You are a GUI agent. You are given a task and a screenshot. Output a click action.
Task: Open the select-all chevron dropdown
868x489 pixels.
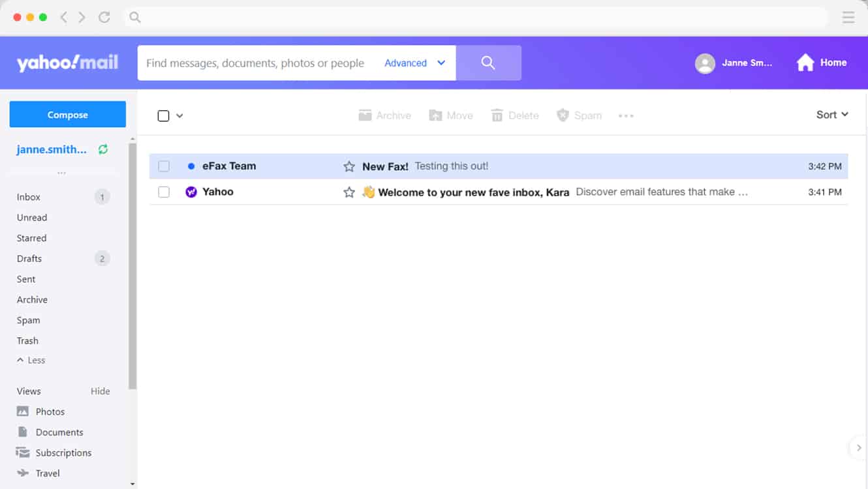tap(179, 115)
